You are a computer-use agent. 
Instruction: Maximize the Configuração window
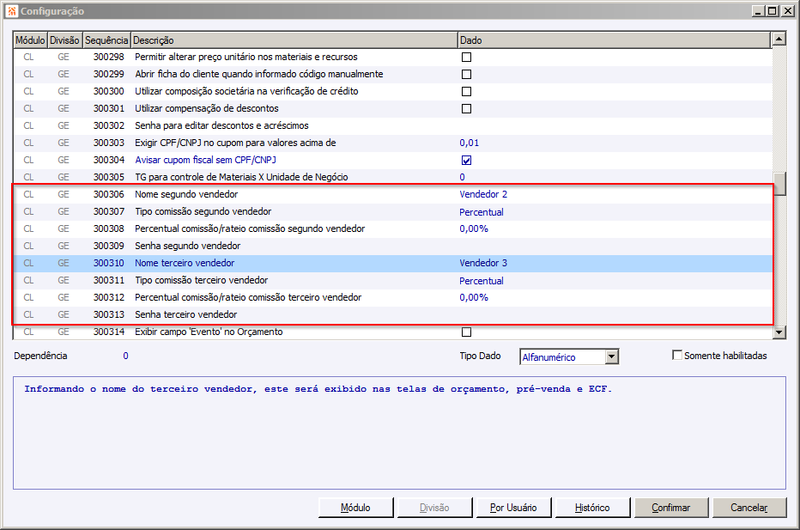coord(772,11)
